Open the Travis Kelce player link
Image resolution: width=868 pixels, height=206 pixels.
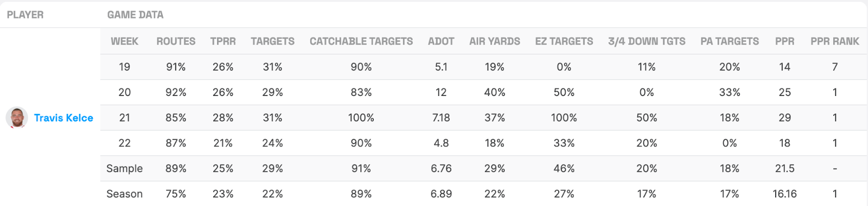tap(63, 118)
